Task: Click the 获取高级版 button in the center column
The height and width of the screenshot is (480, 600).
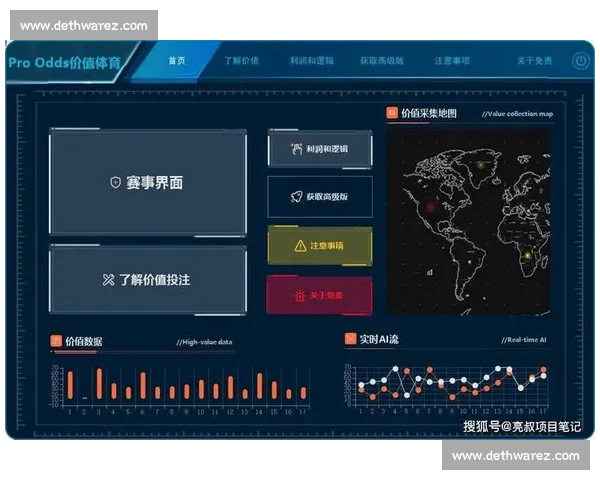Action: click(x=320, y=197)
